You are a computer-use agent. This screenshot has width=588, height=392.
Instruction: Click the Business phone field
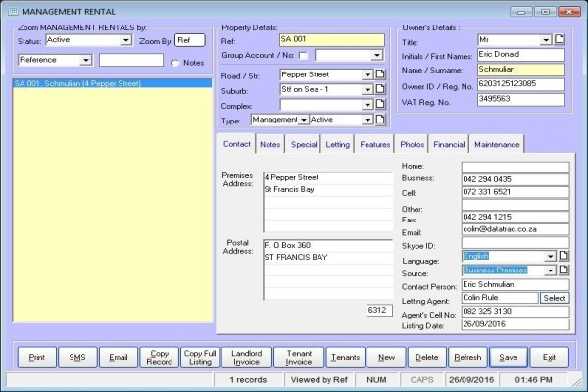pyautogui.click(x=515, y=179)
